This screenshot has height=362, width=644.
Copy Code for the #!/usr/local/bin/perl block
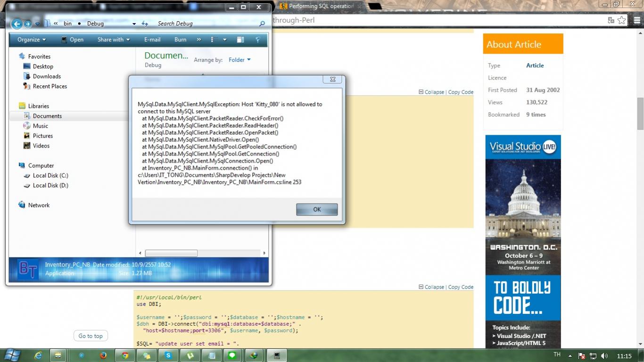(x=461, y=287)
